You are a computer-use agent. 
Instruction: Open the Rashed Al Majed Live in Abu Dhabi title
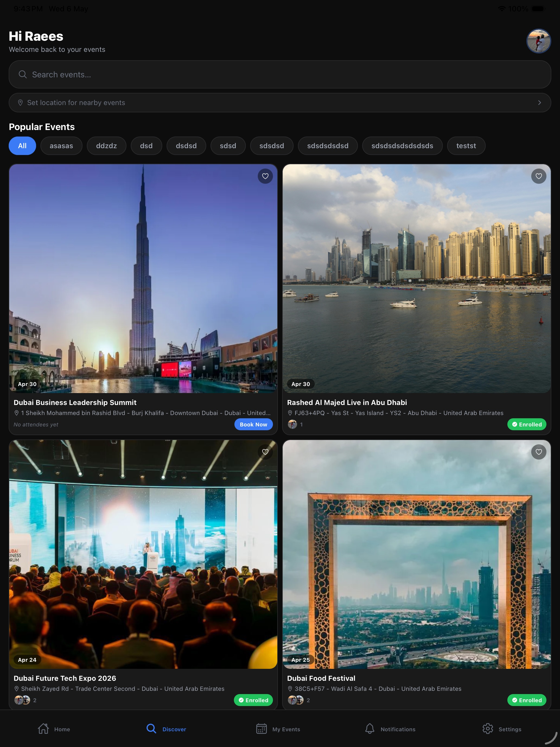click(347, 403)
